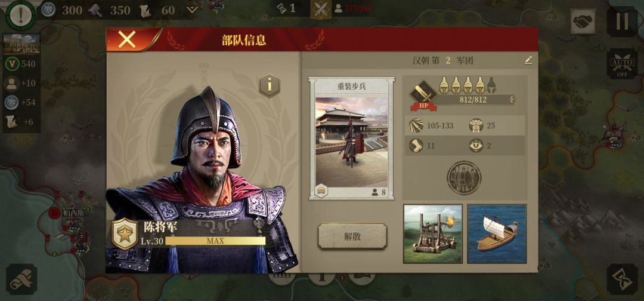Screen dimensions: 644x301
Task: Select the sailboat unit thumbnail
Action: pyautogui.click(x=497, y=234)
